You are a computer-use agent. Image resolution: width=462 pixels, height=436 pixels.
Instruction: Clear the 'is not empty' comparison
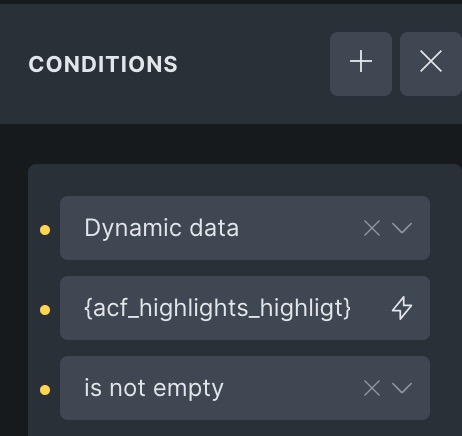(x=372, y=388)
